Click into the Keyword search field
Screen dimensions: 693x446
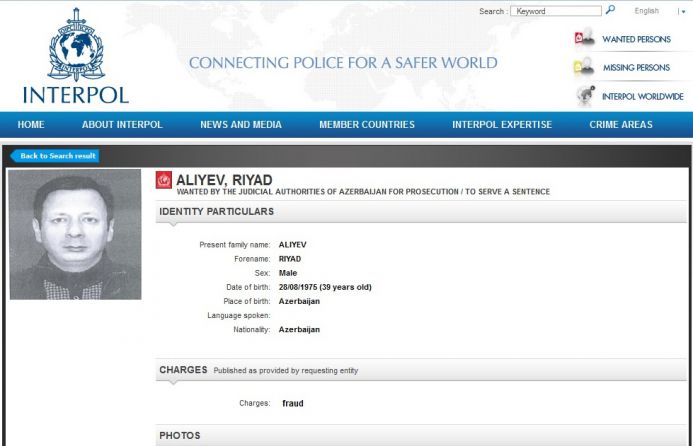point(555,11)
